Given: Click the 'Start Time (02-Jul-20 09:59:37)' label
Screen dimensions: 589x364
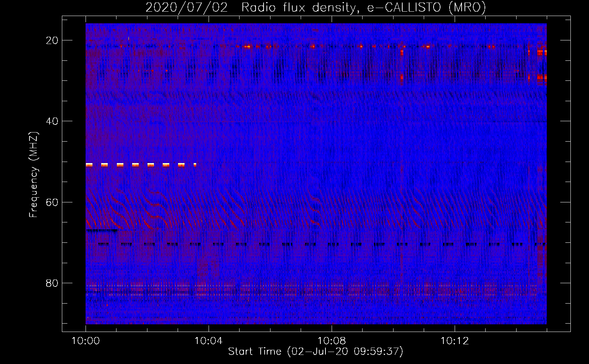Looking at the screenshot, I should 316,352.
